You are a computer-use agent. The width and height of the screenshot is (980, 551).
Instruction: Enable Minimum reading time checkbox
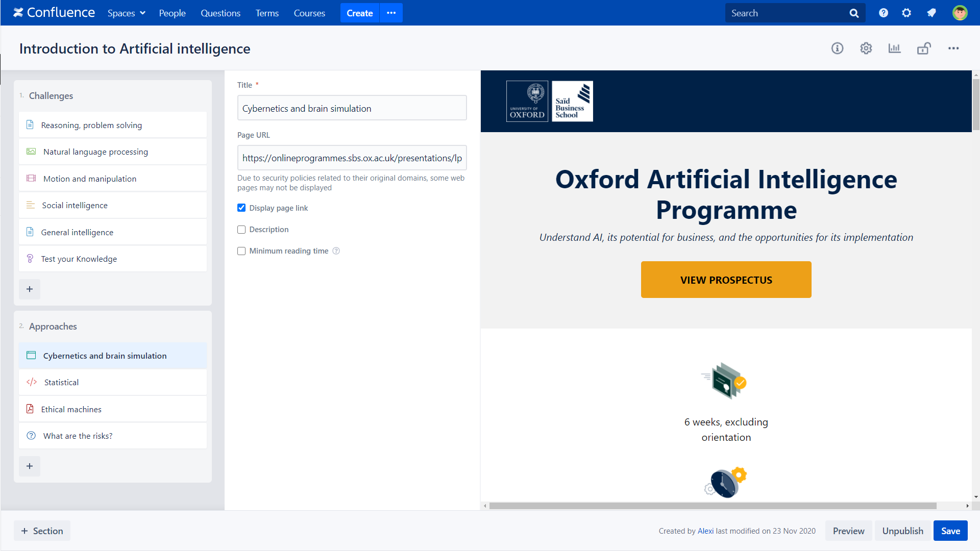pyautogui.click(x=241, y=251)
